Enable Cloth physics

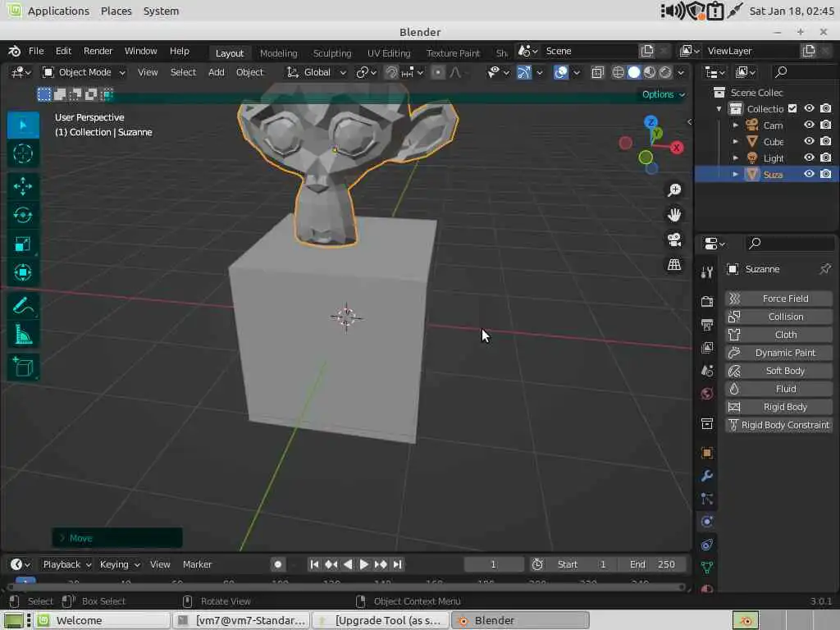(778, 335)
